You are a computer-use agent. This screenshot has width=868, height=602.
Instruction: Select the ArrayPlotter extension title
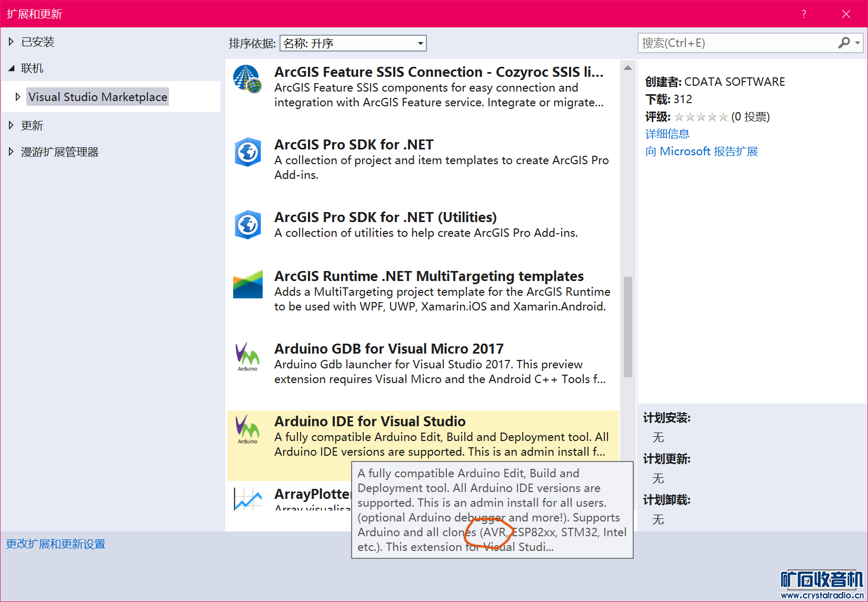(313, 494)
